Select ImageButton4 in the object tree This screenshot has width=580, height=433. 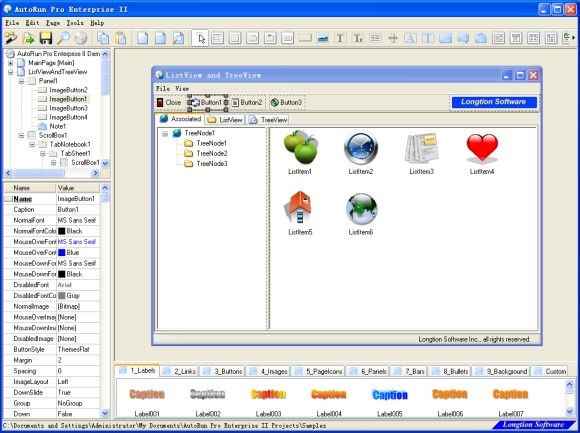click(68, 117)
